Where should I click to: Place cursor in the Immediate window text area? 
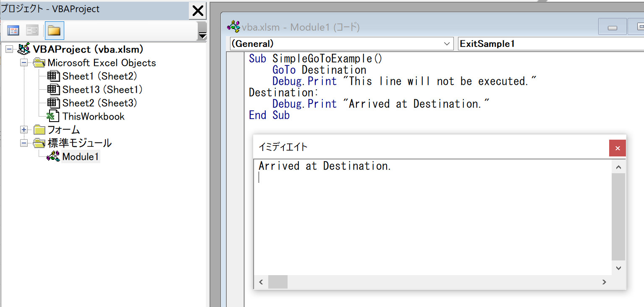(x=420, y=210)
